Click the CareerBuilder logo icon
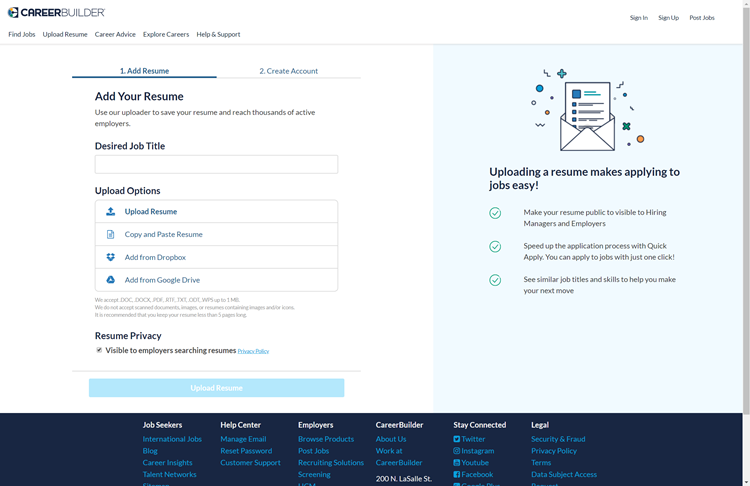This screenshot has width=750, height=486. click(x=13, y=12)
